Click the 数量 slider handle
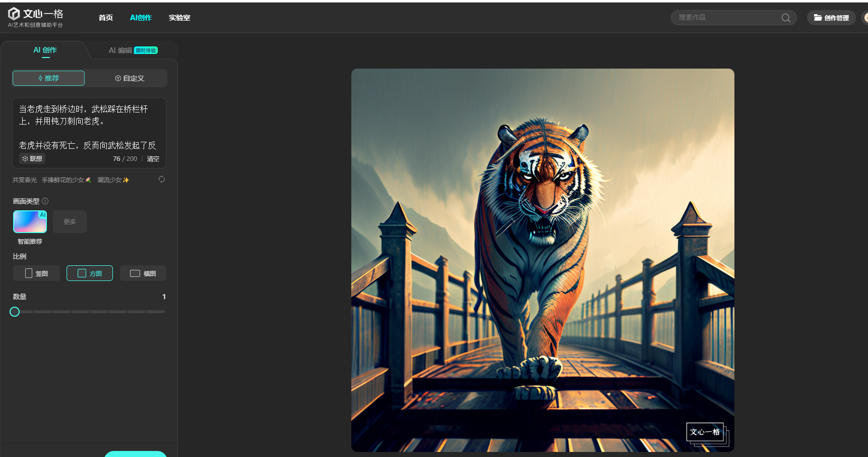 coord(15,312)
